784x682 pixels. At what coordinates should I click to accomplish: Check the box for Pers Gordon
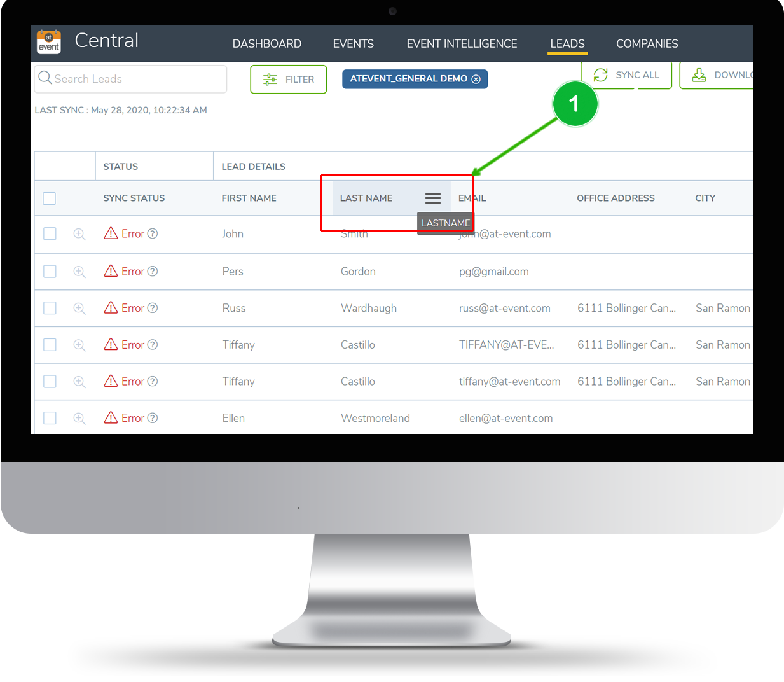pyautogui.click(x=50, y=271)
